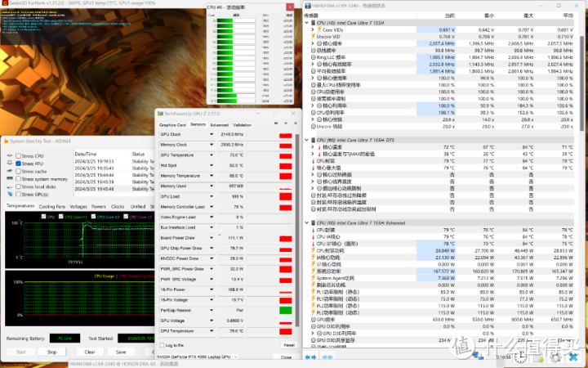The height and width of the screenshot is (368, 588).
Task: Click HWiNFO logging sheet with green plus icon
Action: 539,357
